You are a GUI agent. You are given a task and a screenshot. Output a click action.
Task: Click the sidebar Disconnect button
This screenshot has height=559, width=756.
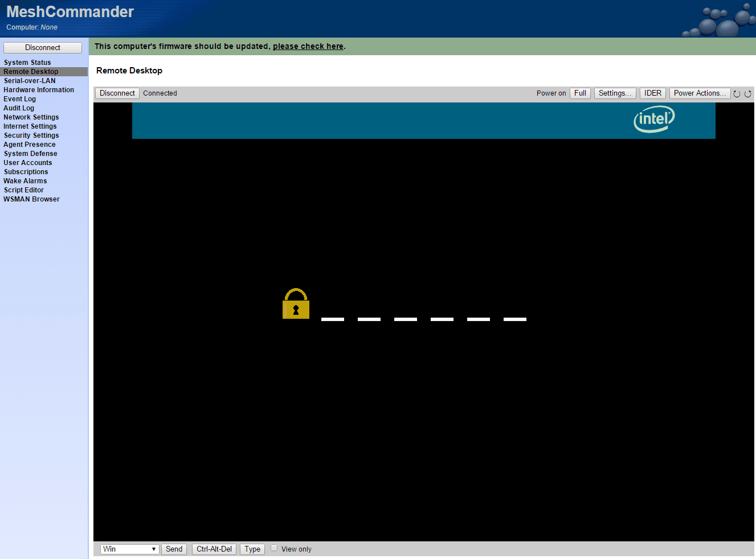pos(43,48)
